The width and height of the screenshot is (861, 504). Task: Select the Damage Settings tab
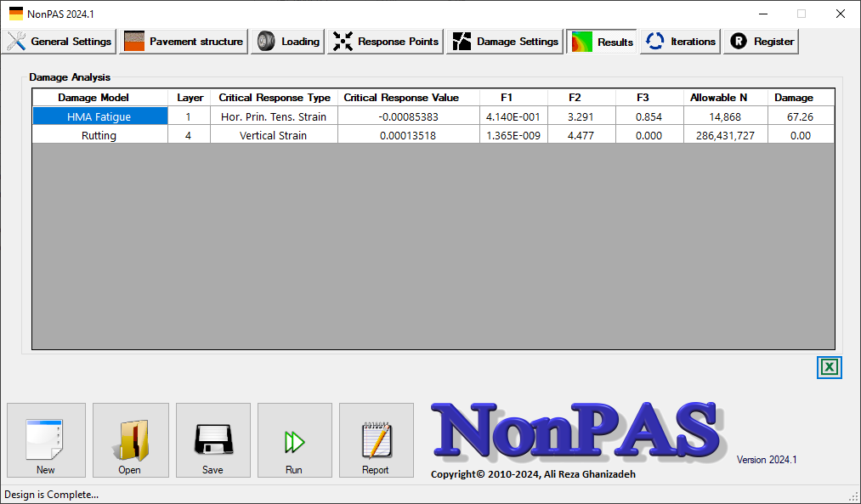(506, 42)
